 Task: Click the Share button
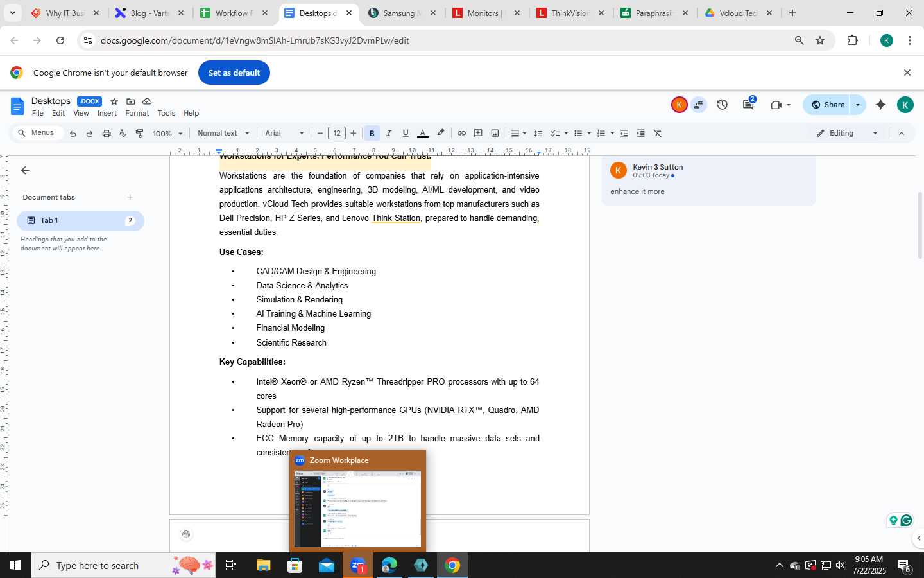(828, 105)
